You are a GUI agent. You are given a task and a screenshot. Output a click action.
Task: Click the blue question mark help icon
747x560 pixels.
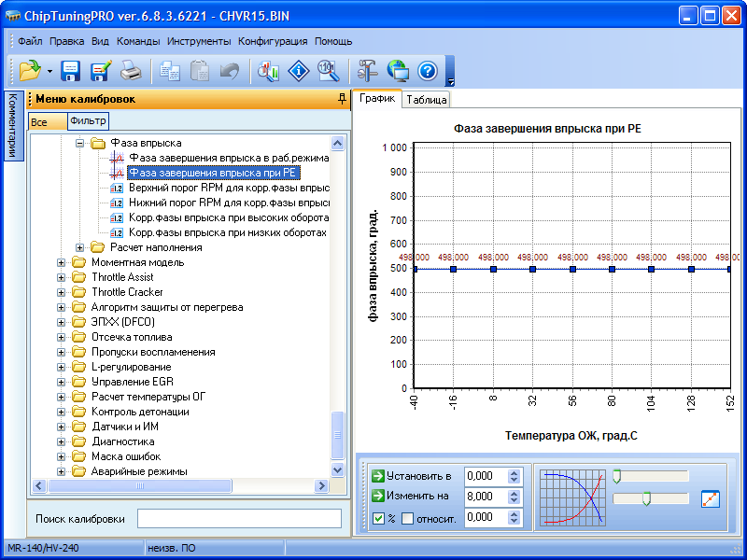click(427, 70)
